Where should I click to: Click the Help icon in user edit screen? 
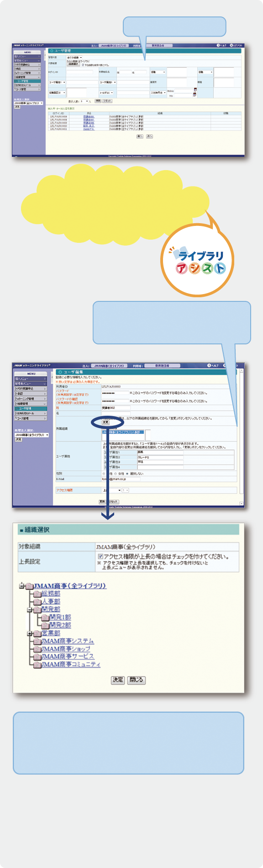click(209, 365)
